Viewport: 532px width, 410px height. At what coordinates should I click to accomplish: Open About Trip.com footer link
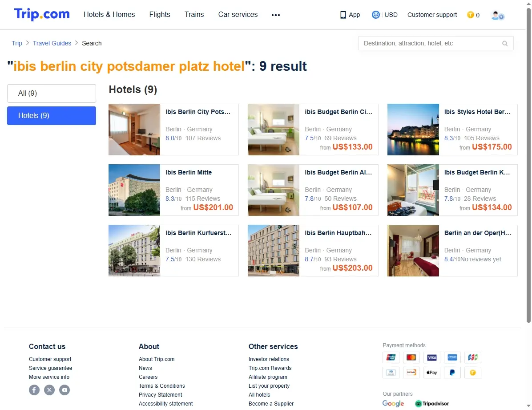157,359
